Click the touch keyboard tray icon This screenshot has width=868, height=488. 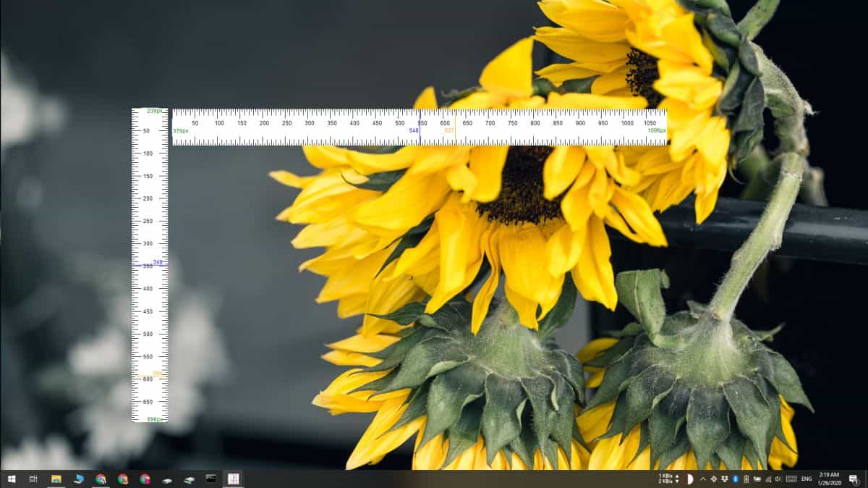791,479
